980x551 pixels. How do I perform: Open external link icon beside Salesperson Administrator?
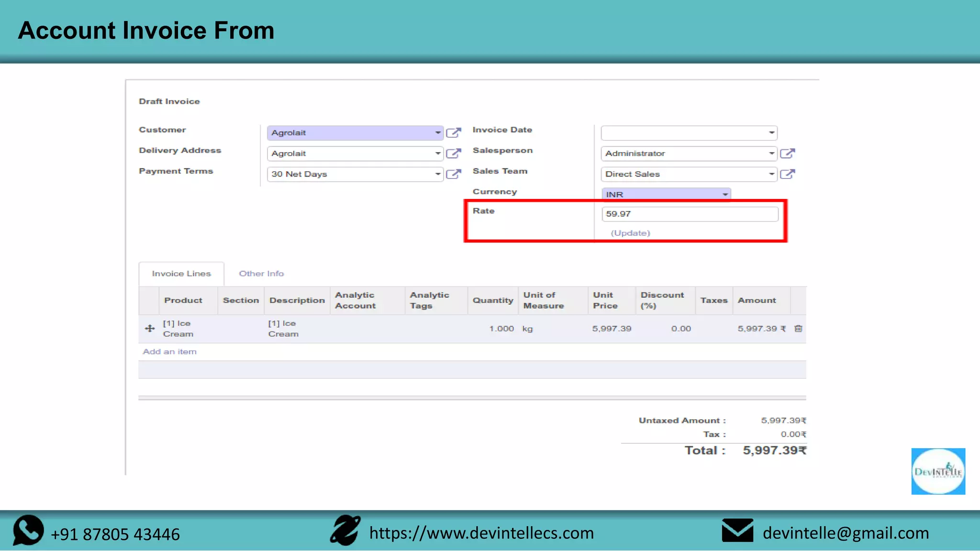pos(787,153)
